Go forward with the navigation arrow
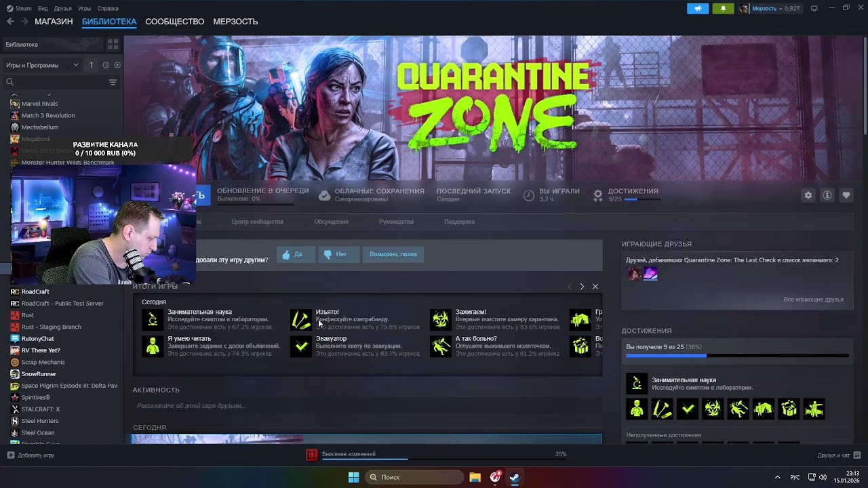Image resolution: width=868 pixels, height=488 pixels. [x=24, y=22]
